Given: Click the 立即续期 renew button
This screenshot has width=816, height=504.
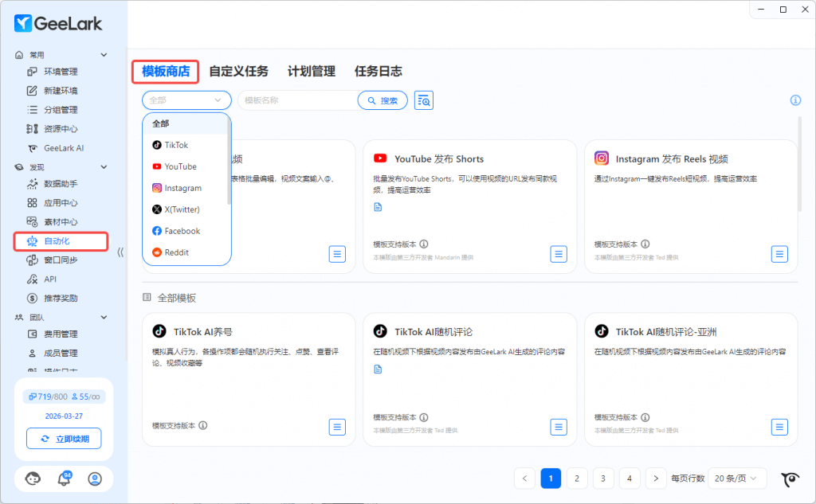Looking at the screenshot, I should (64, 439).
